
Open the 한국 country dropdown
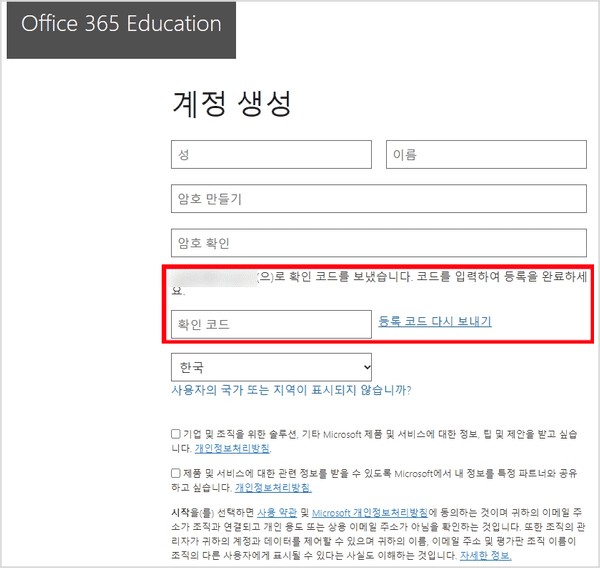click(271, 367)
